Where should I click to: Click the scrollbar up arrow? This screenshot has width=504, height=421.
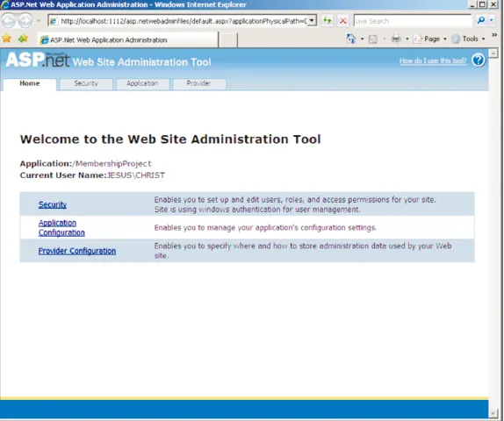click(493, 54)
